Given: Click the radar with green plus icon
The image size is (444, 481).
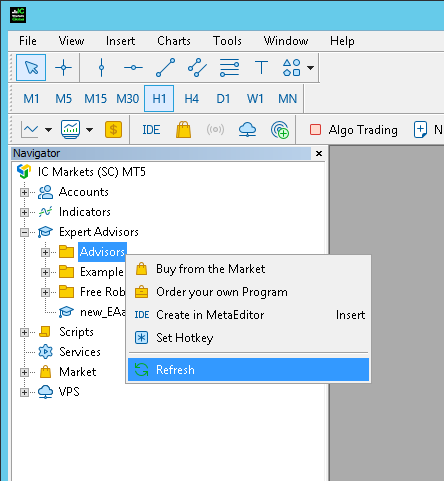Looking at the screenshot, I should coord(280,129).
